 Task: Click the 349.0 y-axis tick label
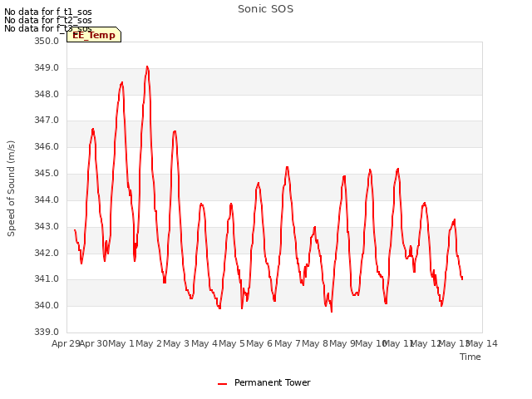[x=47, y=67]
